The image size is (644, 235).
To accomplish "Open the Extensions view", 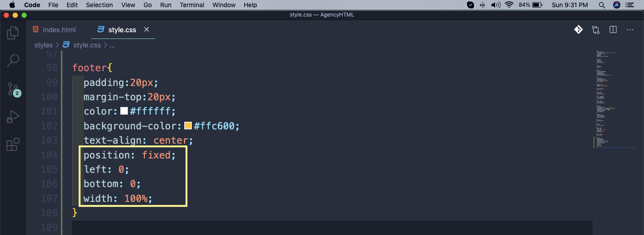I will pos(13,145).
